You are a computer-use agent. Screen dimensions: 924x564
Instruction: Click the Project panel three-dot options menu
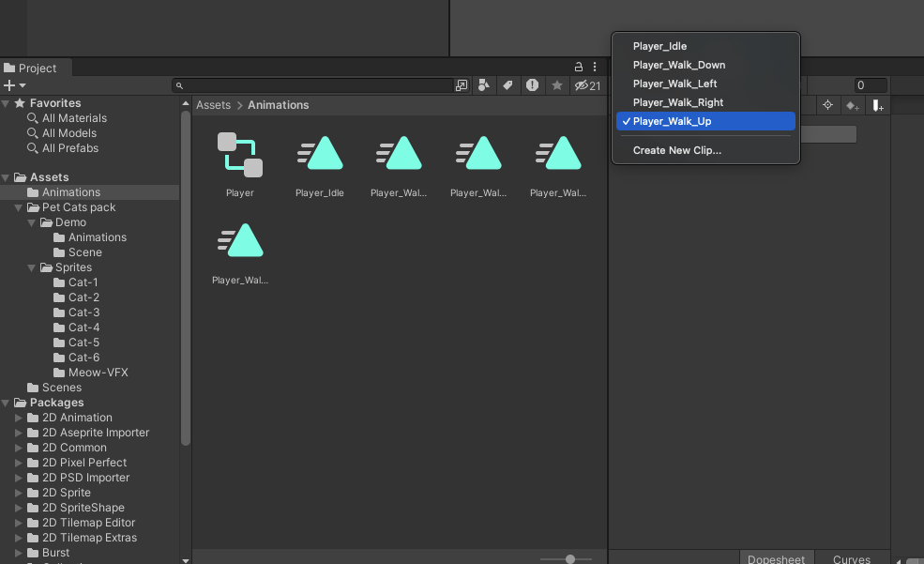(595, 68)
